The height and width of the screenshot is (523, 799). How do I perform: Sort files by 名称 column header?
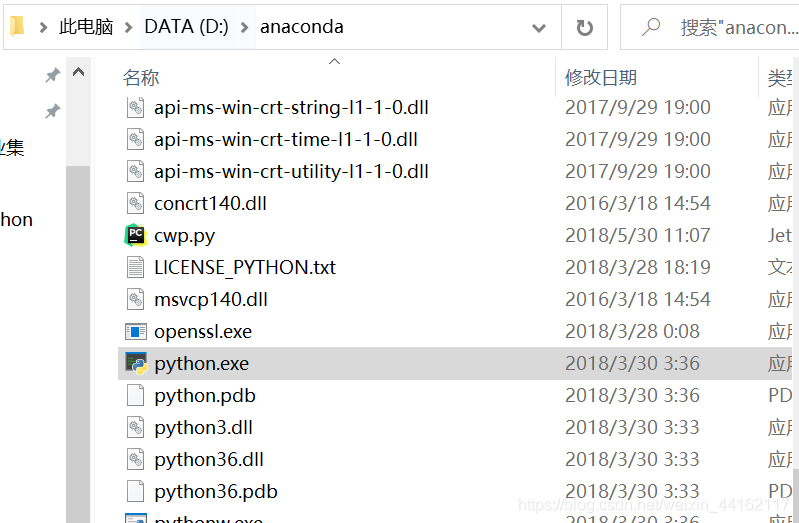141,77
